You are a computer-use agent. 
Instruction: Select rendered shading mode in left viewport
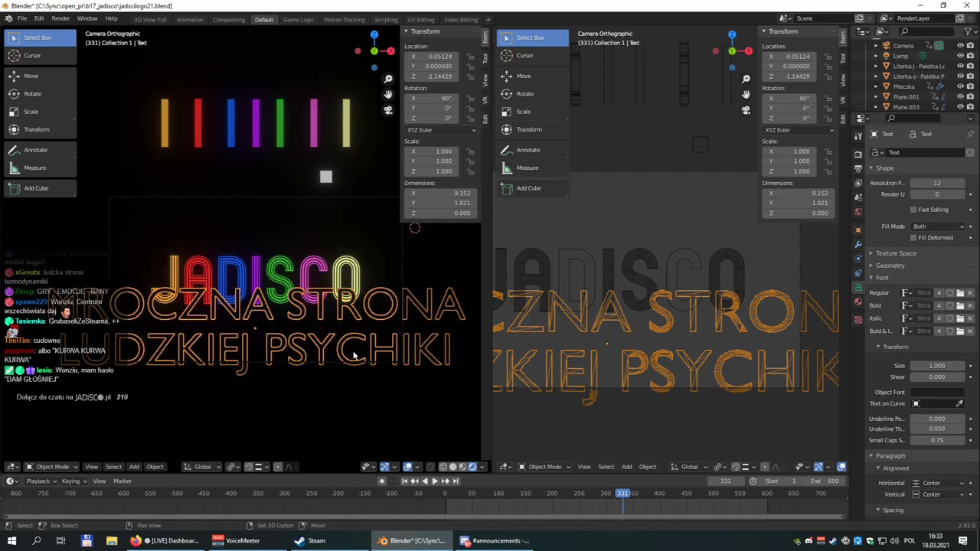point(472,467)
